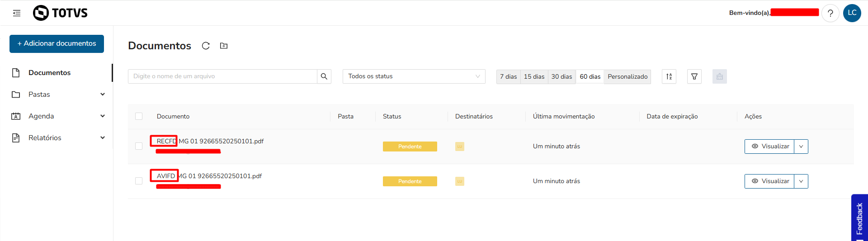Focus the file name search field
Image resolution: width=868 pixels, height=241 pixels.
[222, 76]
